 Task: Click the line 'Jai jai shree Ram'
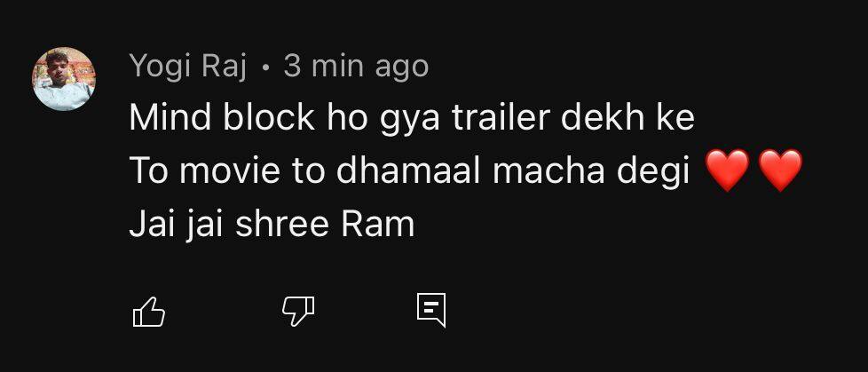click(x=272, y=226)
